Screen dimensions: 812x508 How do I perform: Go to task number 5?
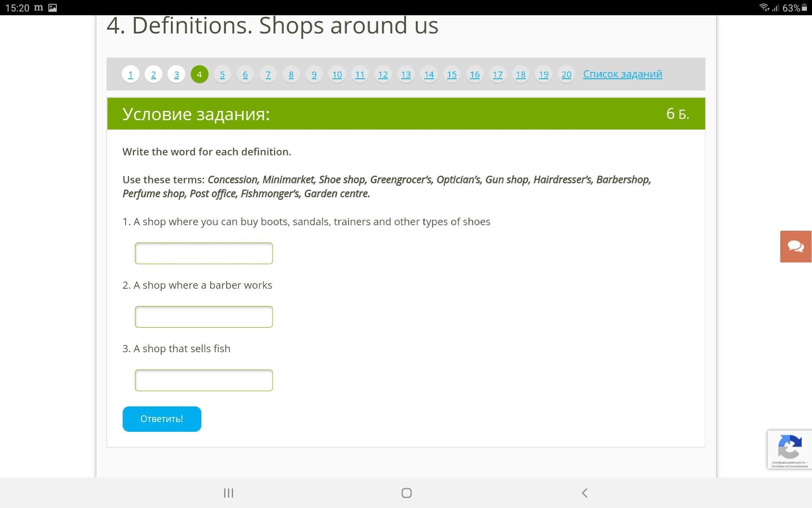click(222, 75)
